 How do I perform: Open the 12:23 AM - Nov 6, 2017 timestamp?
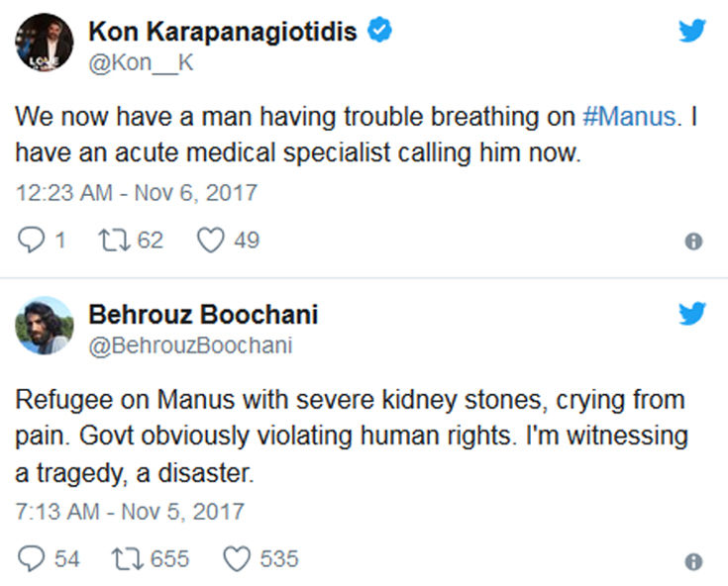tap(137, 192)
